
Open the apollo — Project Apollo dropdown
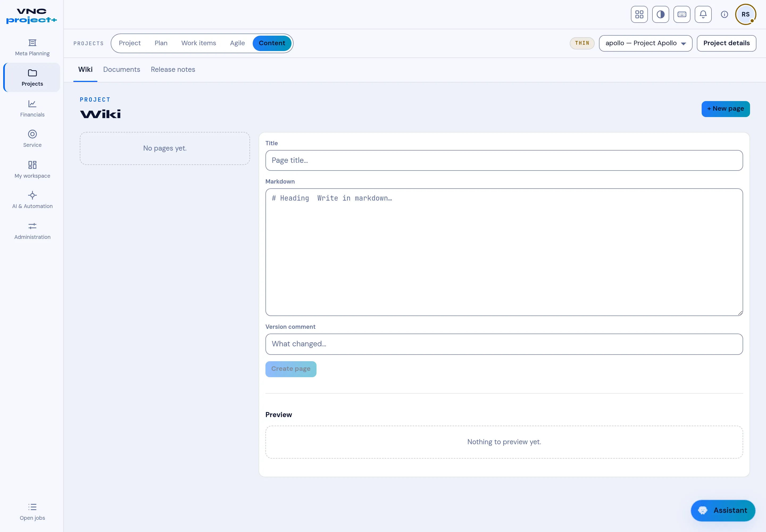point(645,43)
